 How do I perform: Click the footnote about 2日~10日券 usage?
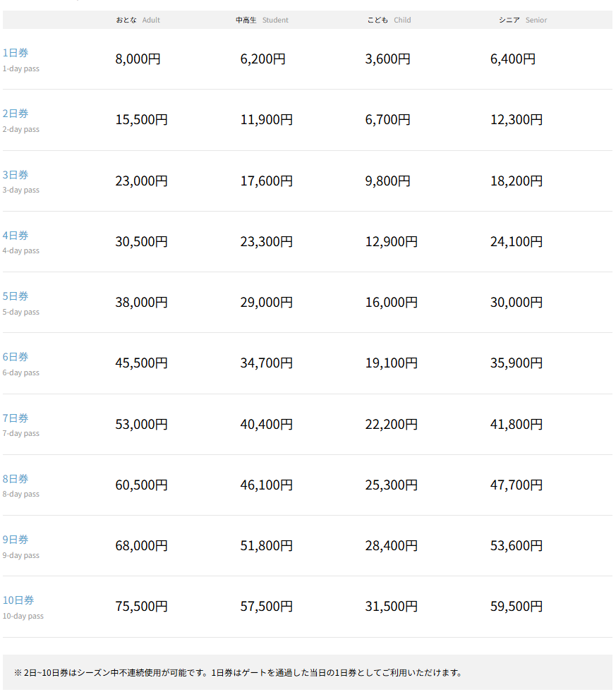tap(238, 672)
